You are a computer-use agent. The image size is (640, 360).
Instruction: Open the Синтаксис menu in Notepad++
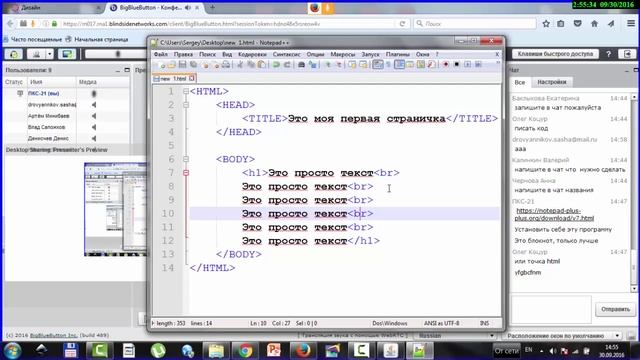click(287, 54)
